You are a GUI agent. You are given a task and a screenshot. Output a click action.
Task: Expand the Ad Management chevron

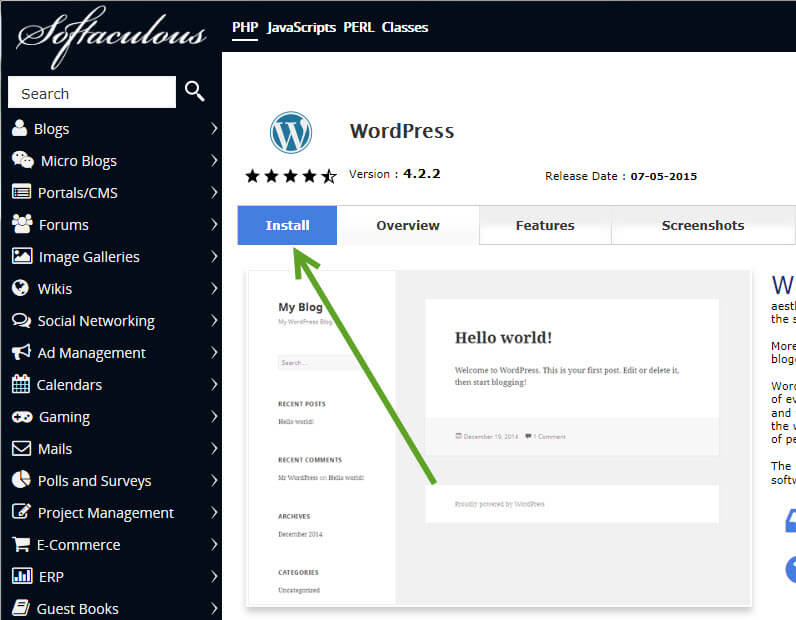point(214,352)
